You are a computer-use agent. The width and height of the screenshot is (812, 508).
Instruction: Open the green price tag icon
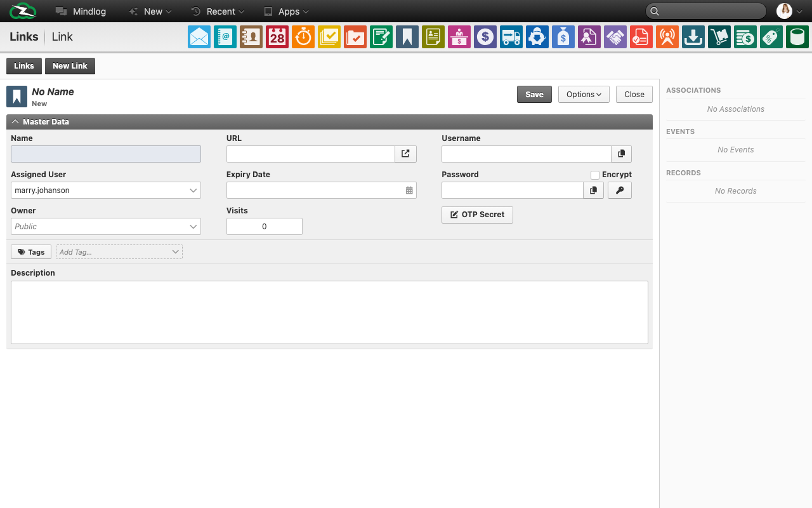click(x=771, y=37)
